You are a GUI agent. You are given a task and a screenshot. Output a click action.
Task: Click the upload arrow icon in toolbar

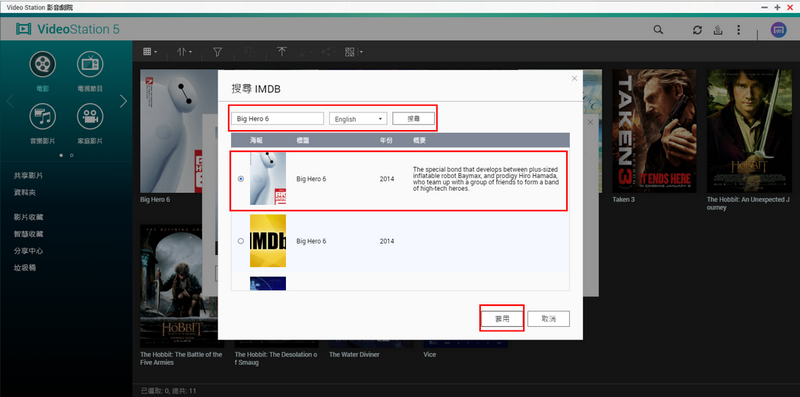tap(281, 52)
